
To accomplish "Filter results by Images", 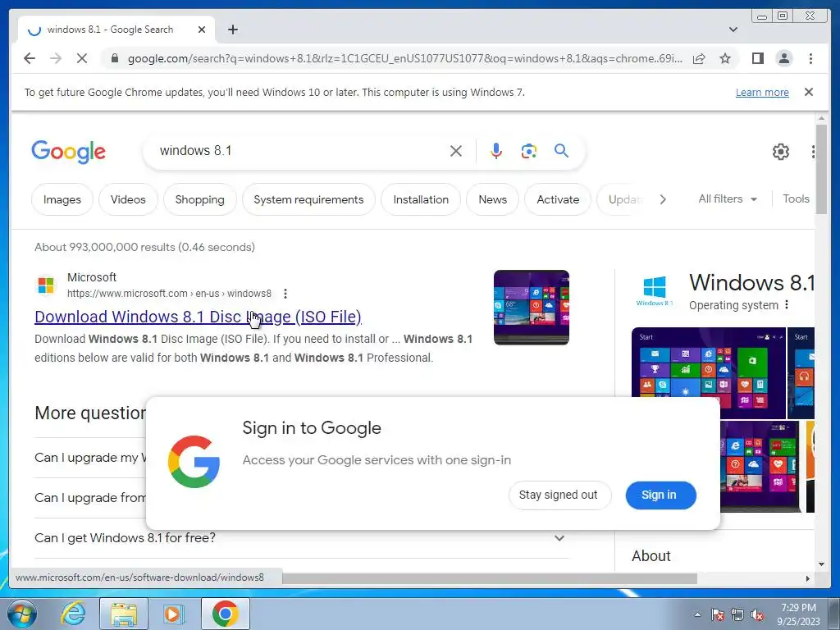I will (x=62, y=199).
